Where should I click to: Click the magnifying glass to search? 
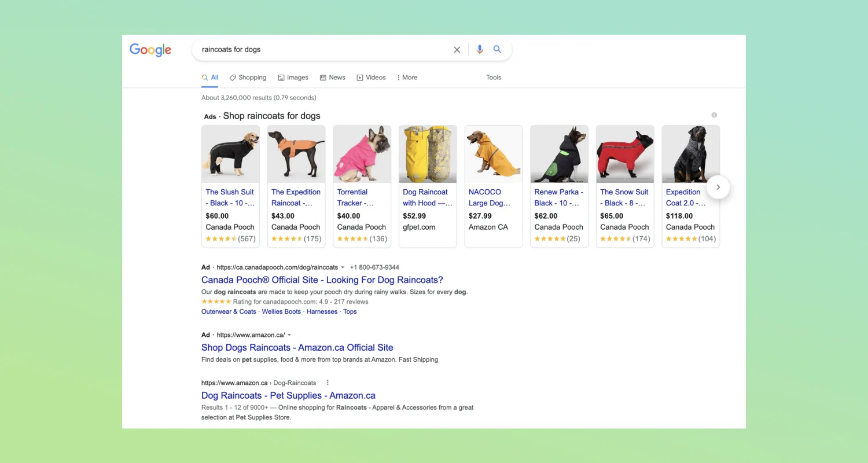[x=497, y=50]
